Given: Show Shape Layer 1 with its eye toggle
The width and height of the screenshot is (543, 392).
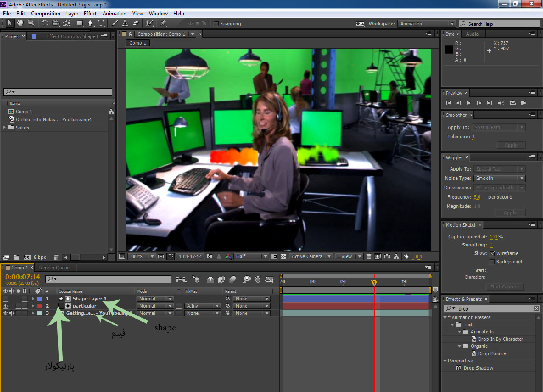Looking at the screenshot, I should click(6, 299).
